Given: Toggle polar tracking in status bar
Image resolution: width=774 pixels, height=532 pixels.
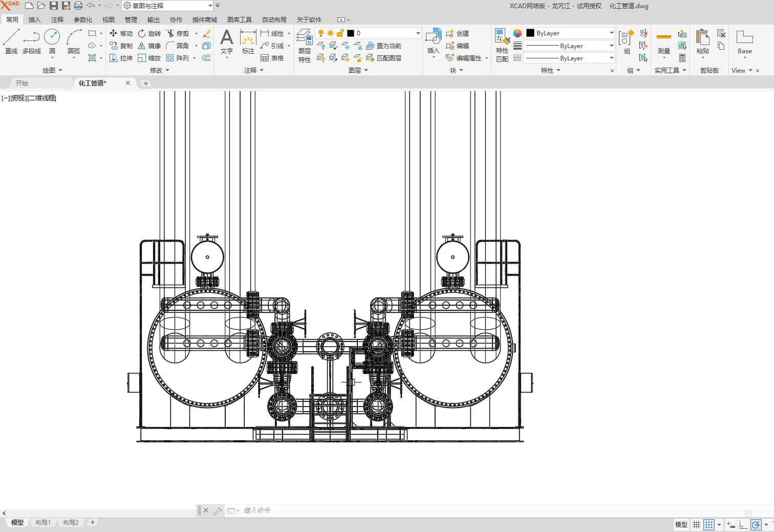Looking at the screenshot, I should coord(756,524).
